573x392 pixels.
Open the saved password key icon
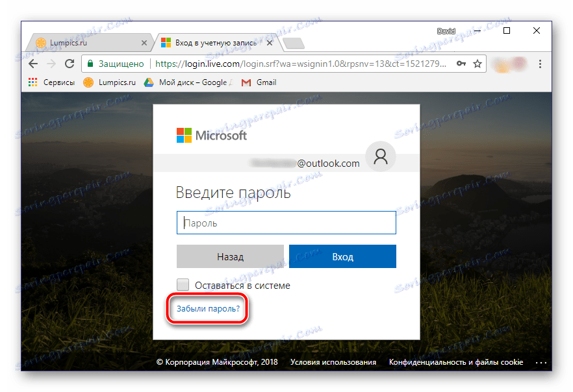coord(461,64)
